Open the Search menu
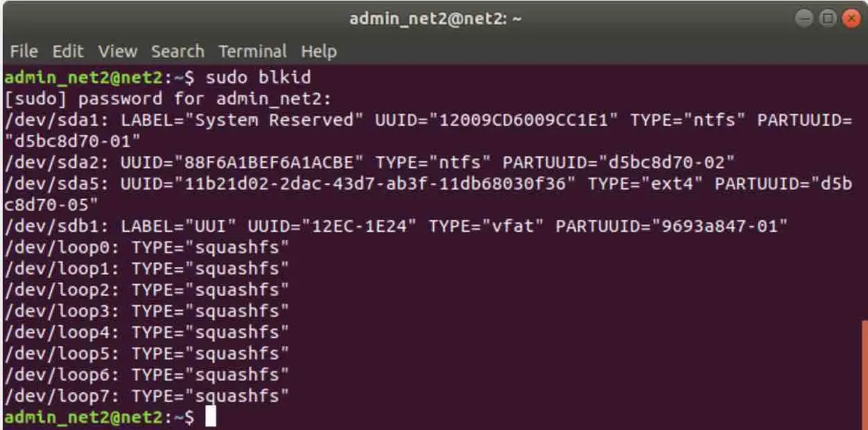Image resolution: width=868 pixels, height=430 pixels. click(x=178, y=51)
